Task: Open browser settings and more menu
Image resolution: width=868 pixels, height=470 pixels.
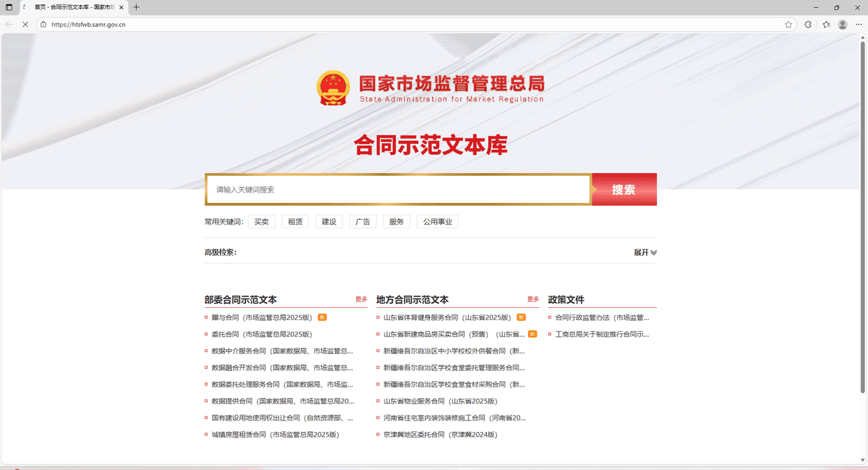Action: point(859,24)
